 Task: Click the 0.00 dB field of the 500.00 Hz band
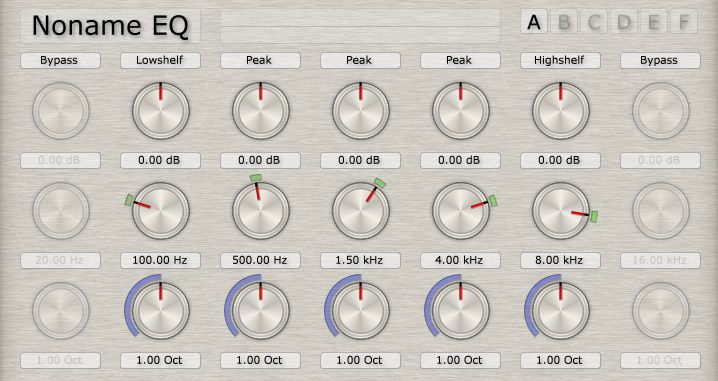coord(260,160)
